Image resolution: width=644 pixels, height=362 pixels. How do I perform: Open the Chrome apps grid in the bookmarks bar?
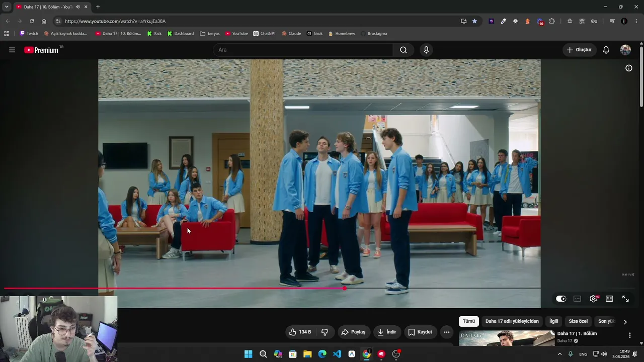coord(7,34)
